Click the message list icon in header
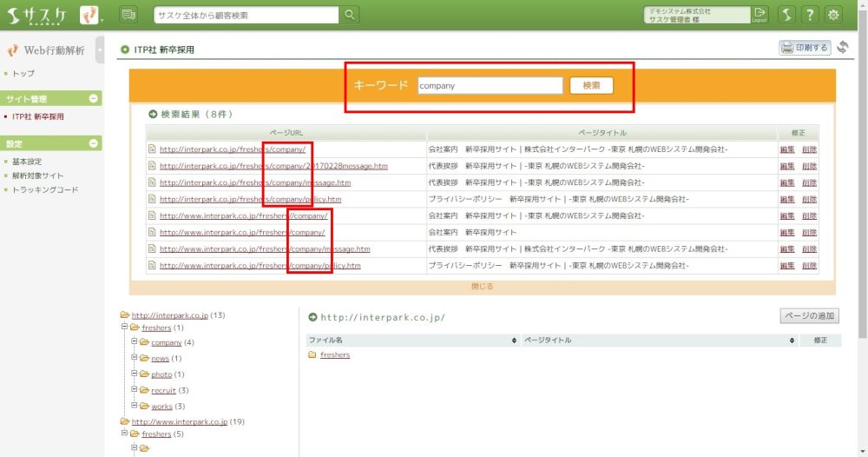The width and height of the screenshot is (868, 457). (x=128, y=15)
